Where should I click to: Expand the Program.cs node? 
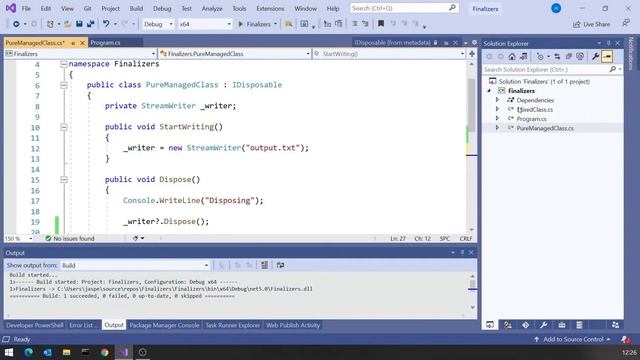(497, 119)
